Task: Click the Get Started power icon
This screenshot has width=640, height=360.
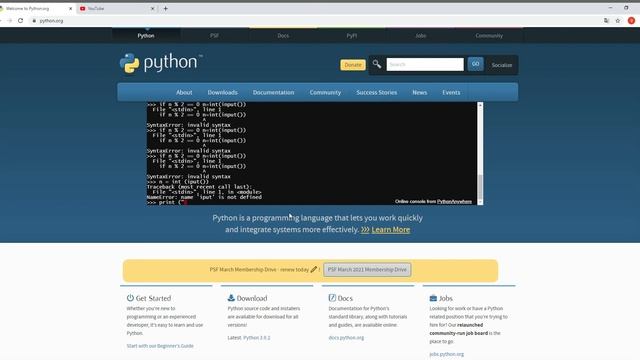Action: click(130, 298)
